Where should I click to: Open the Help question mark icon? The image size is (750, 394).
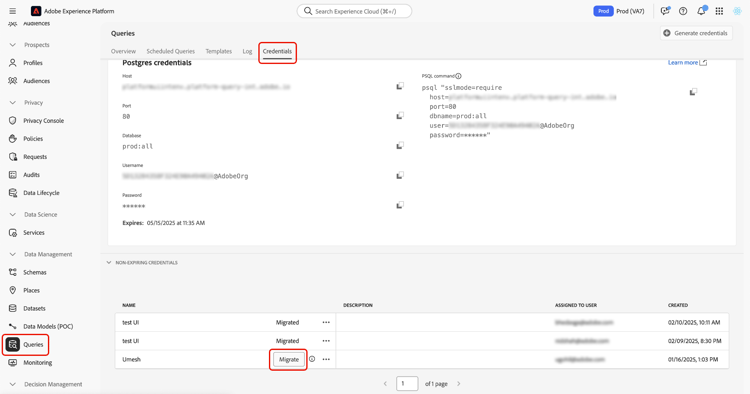[x=683, y=11]
